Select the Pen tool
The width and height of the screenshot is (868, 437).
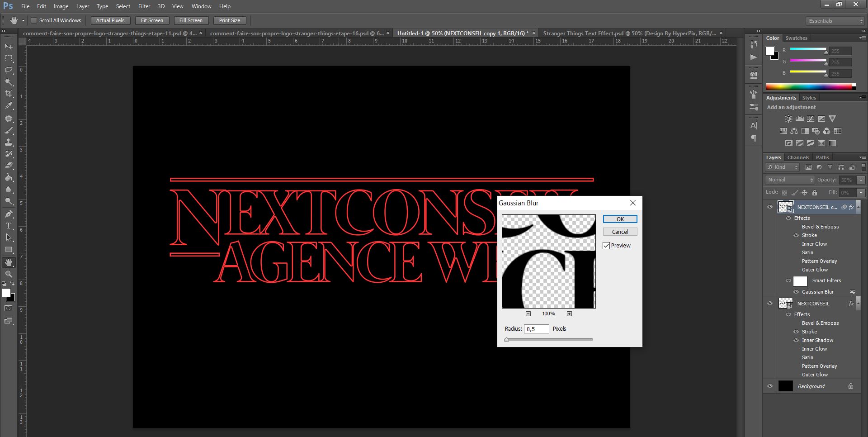pos(9,214)
